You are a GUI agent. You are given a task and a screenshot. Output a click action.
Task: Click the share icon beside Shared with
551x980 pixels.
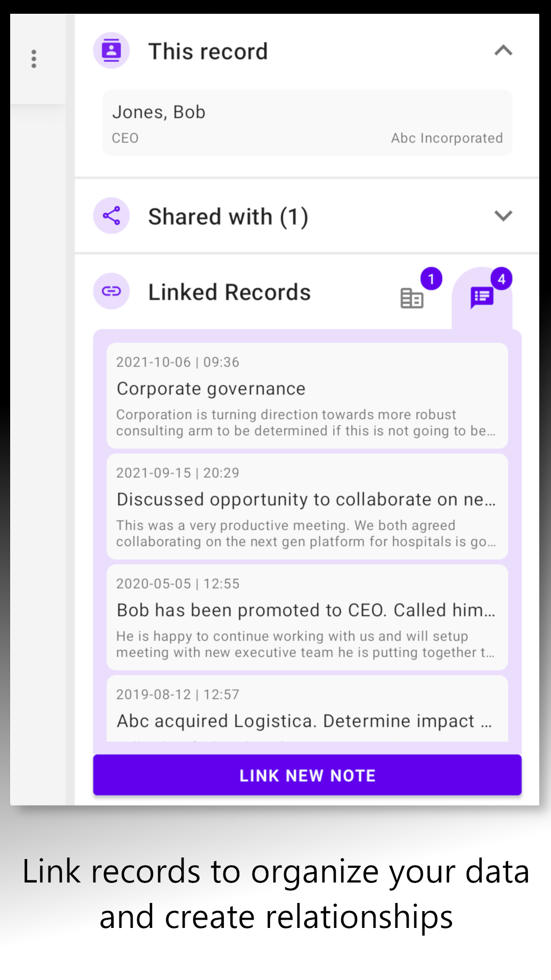point(111,215)
